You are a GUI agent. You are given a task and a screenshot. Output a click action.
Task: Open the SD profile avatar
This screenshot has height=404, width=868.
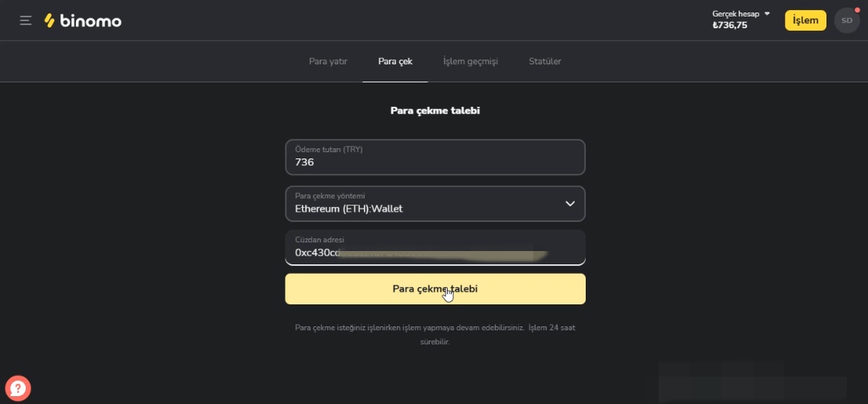pos(847,20)
